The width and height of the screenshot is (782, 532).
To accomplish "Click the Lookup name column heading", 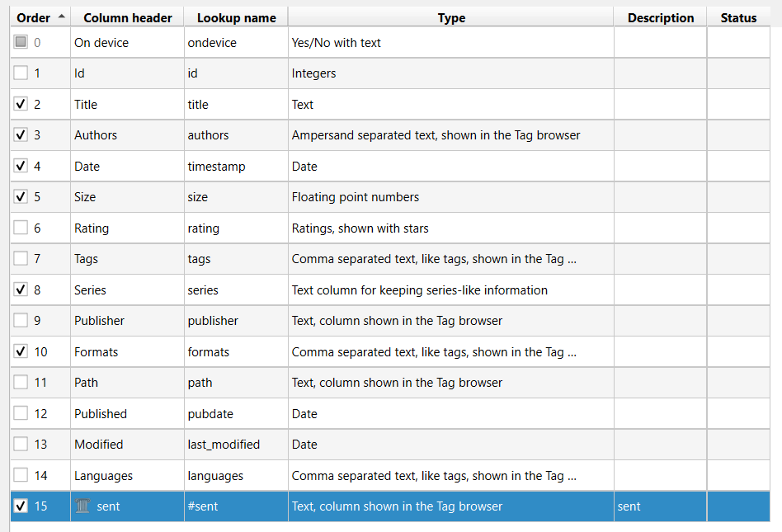I will click(x=236, y=17).
